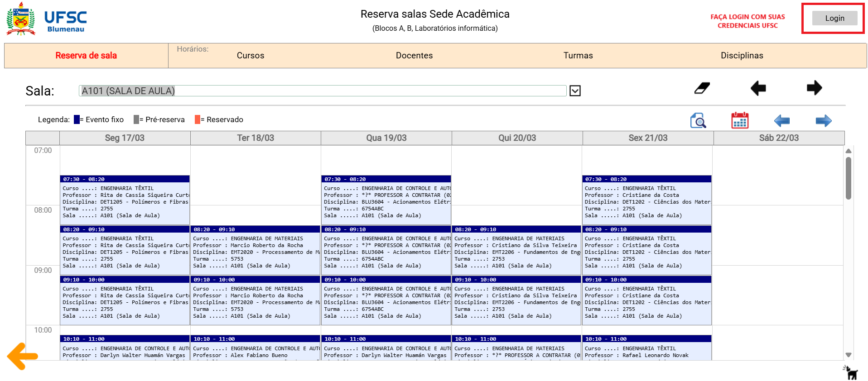Image resolution: width=868 pixels, height=381 pixels.
Task: Select the Qua 19/03 column header
Action: [x=386, y=138]
